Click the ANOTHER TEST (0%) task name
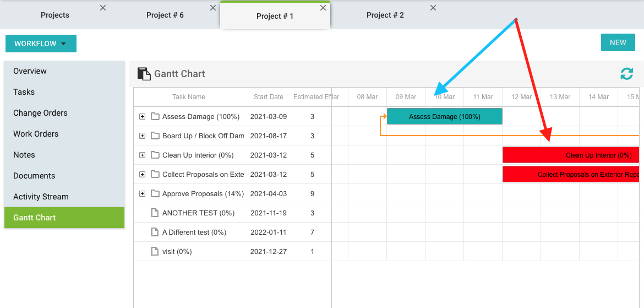This screenshot has width=644, height=308. point(198,213)
